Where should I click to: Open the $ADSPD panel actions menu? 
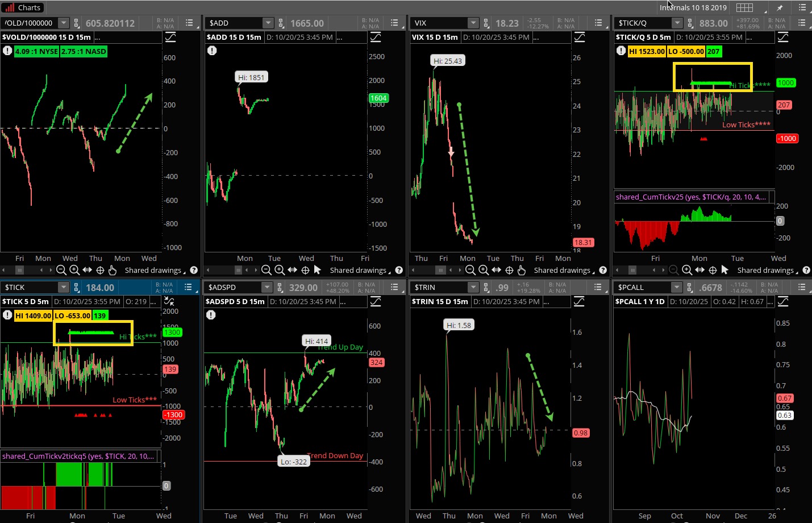coord(394,288)
